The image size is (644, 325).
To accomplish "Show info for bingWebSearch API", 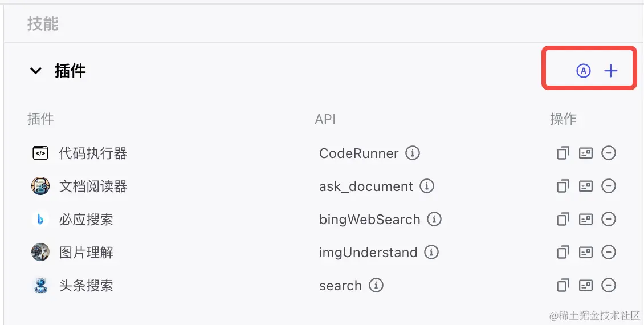I will click(x=434, y=219).
